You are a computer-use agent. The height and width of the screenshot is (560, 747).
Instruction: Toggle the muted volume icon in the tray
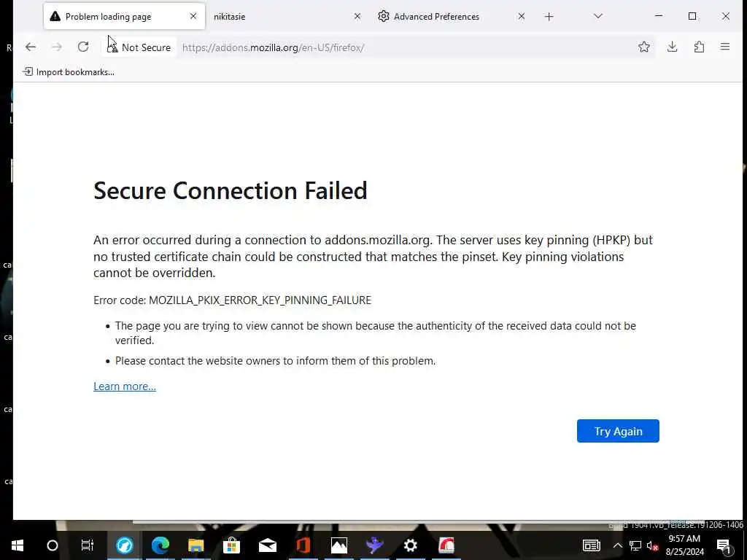[653, 545]
